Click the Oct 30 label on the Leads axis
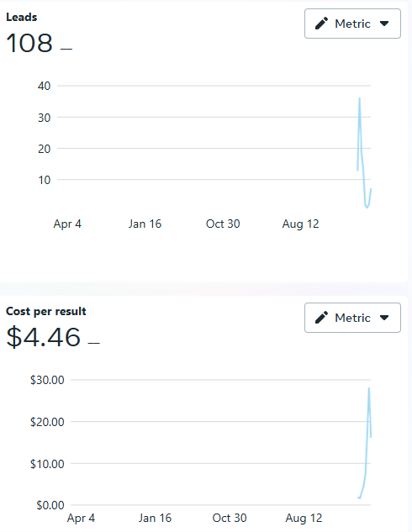This screenshot has height=532, width=412. 223,224
